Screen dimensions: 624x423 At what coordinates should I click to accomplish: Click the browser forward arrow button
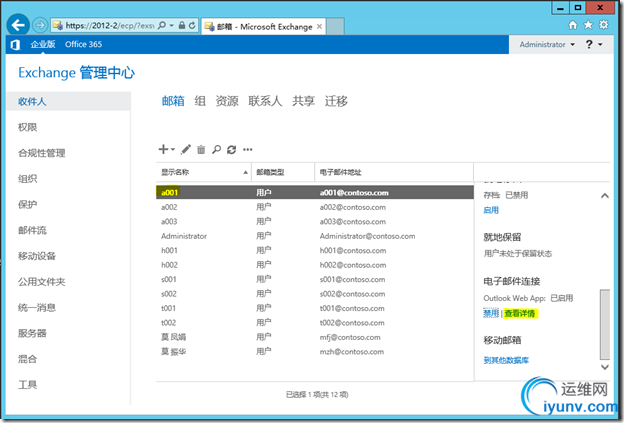[x=40, y=25]
